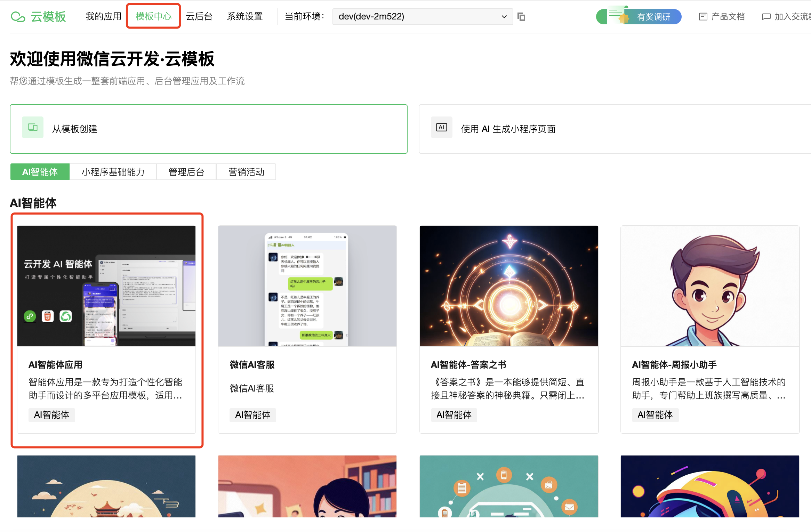
Task: Open the AI智能体-答案之书 template thumbnail
Action: click(509, 286)
